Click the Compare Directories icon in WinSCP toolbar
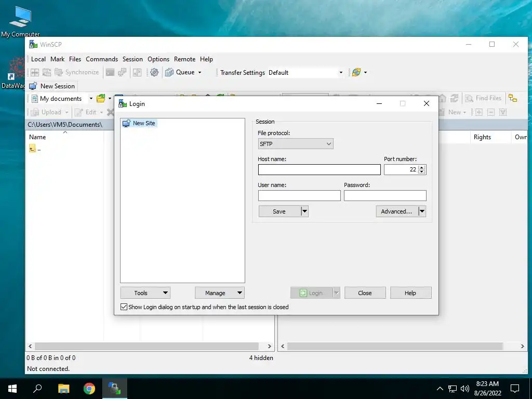 click(35, 72)
